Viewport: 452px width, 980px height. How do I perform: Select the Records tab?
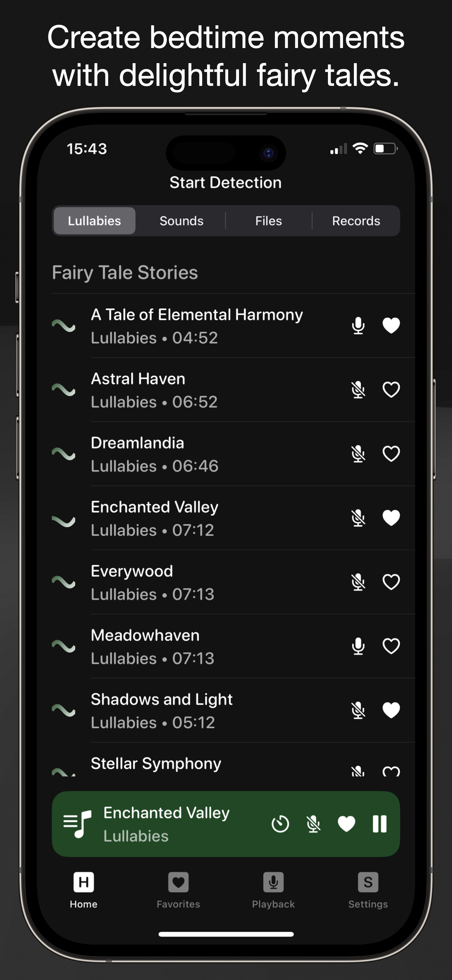point(356,221)
